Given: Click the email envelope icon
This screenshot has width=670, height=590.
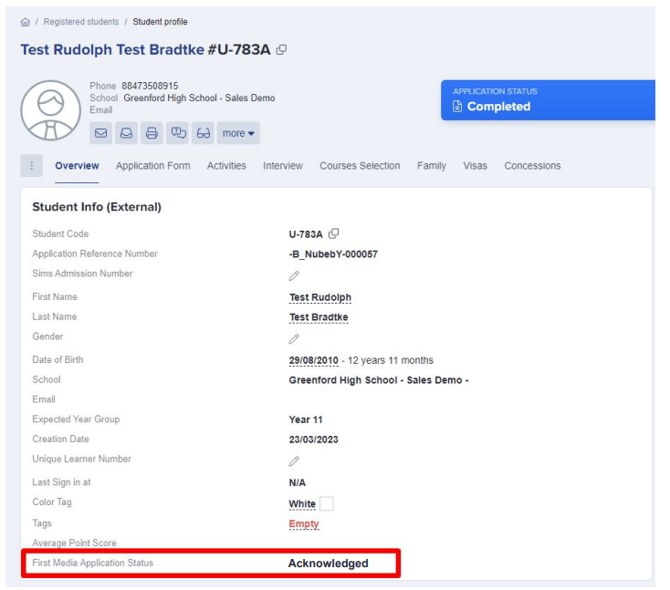Looking at the screenshot, I should coord(102,133).
